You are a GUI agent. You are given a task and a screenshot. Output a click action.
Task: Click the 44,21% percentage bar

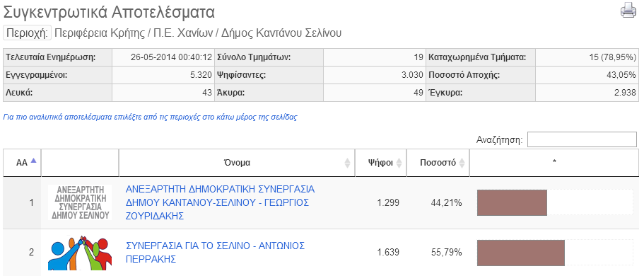click(512, 202)
